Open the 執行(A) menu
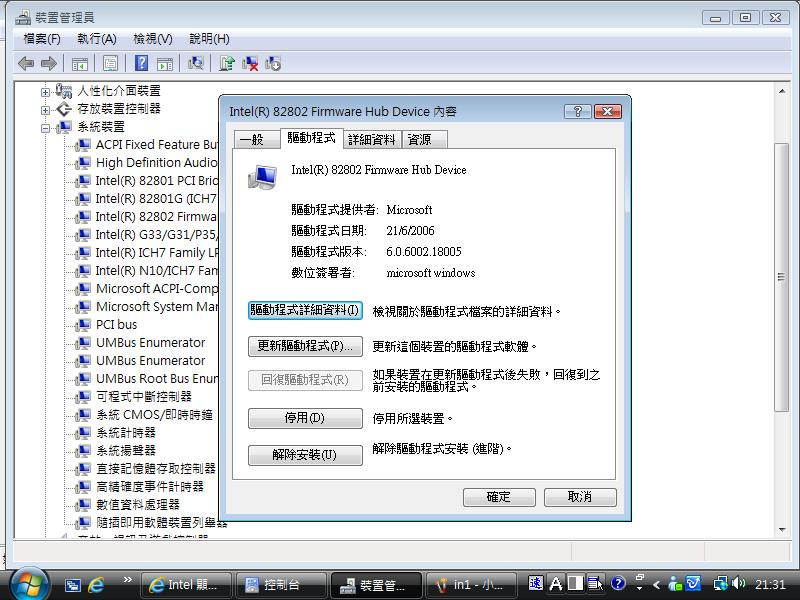The height and width of the screenshot is (600, 800). [97, 39]
